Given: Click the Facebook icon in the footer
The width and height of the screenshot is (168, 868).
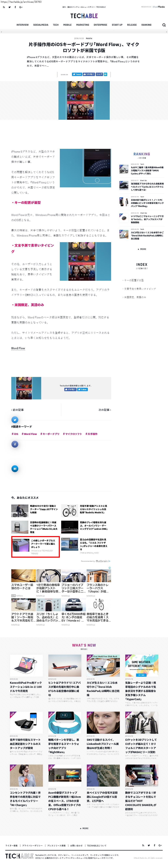Looking at the screenshot, I should [x=154, y=845].
